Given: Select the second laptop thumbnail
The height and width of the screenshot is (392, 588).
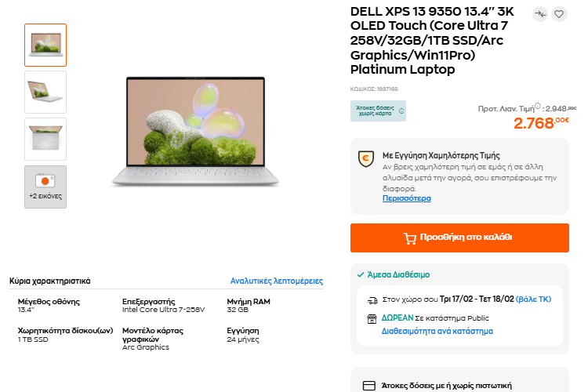Looking at the screenshot, I should (45, 92).
